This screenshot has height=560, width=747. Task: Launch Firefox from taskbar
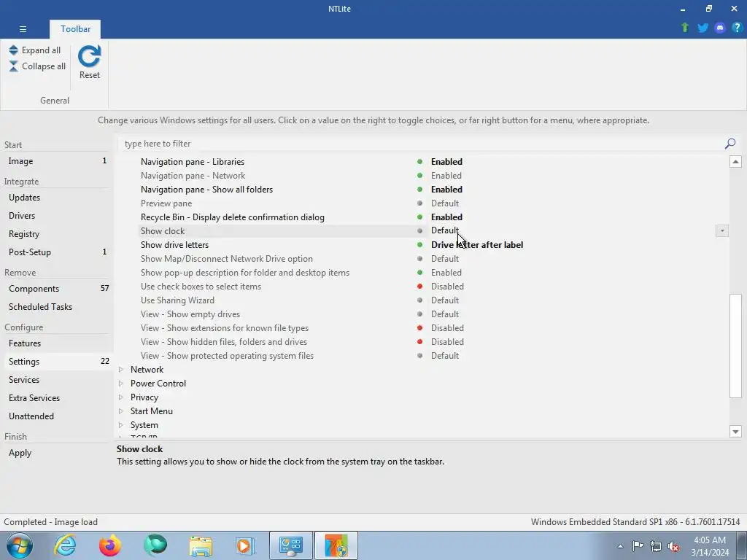click(x=110, y=545)
